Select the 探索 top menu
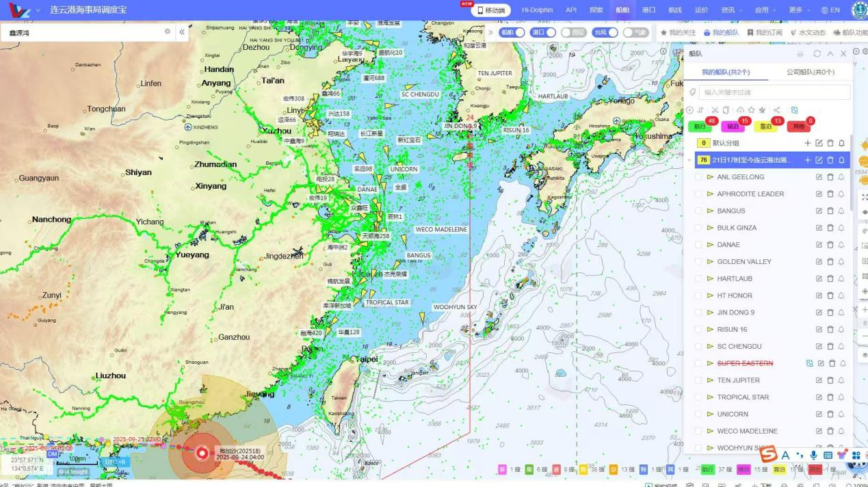This screenshot has height=487, width=868. point(596,10)
